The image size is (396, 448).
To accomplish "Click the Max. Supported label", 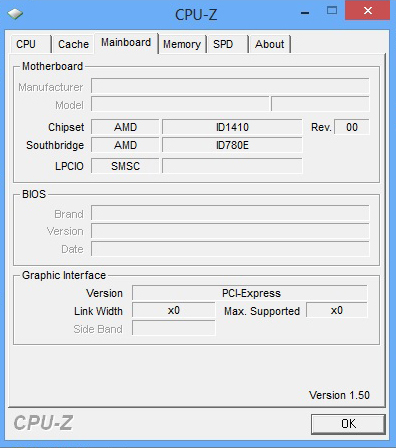I will [262, 311].
